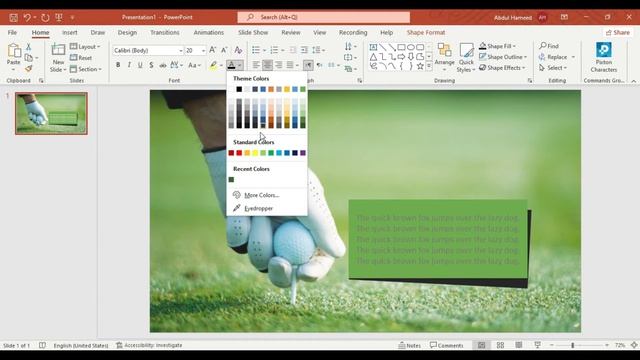
Task: Select Justify paragraph alignment
Action: pos(290,65)
